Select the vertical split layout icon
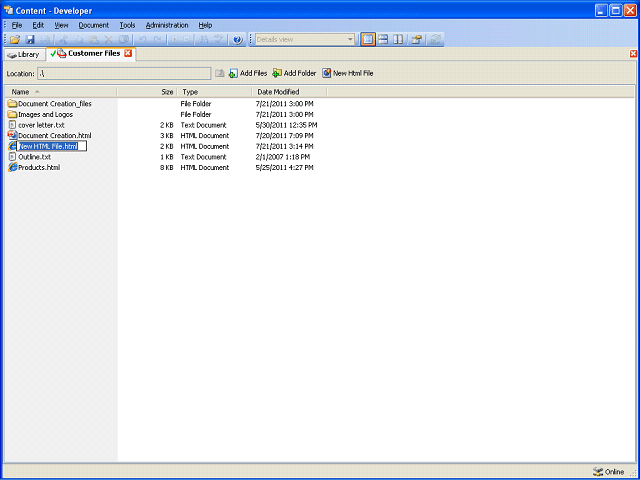Viewport: 640px width, 480px height. click(398, 40)
